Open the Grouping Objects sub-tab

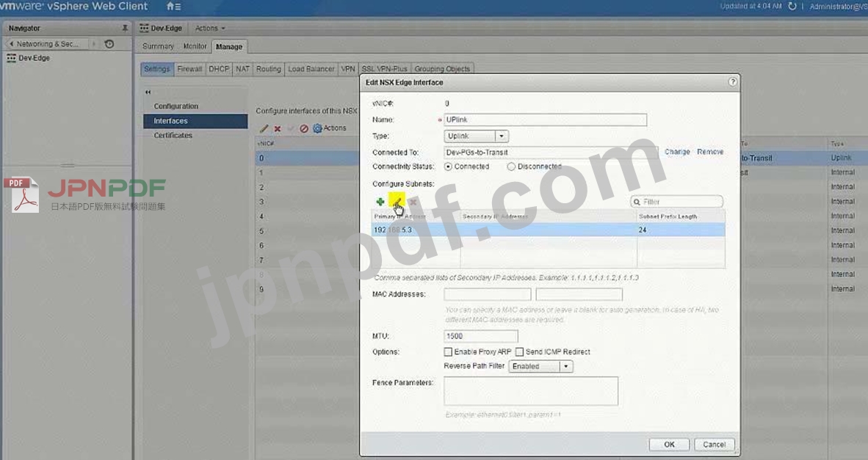tap(442, 69)
